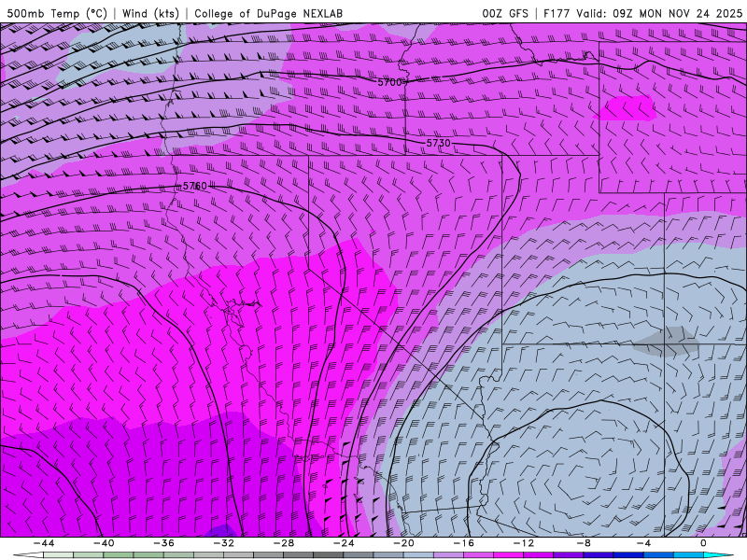Click the 'Valid: 09Z MON NOV 24 2025' text
Screen dimensions: 747x560
(659, 13)
